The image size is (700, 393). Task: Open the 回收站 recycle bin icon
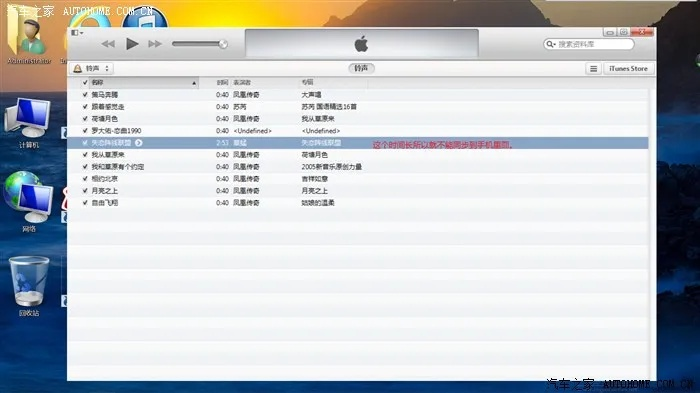coord(29,286)
